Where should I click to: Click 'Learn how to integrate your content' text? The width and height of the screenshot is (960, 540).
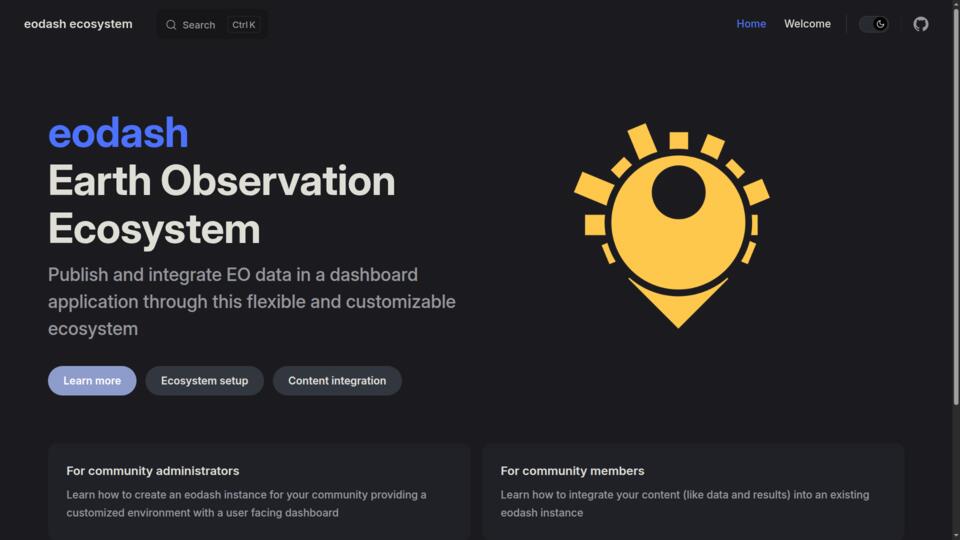[x=684, y=503]
